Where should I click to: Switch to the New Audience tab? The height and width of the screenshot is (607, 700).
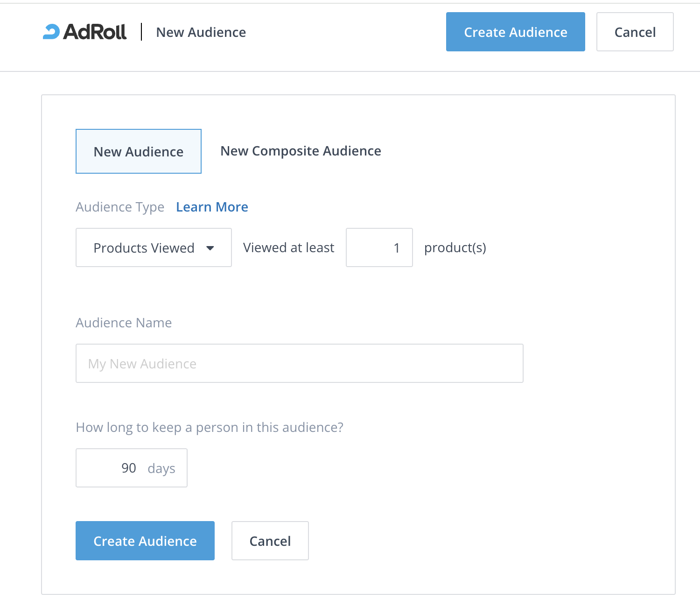pos(139,152)
